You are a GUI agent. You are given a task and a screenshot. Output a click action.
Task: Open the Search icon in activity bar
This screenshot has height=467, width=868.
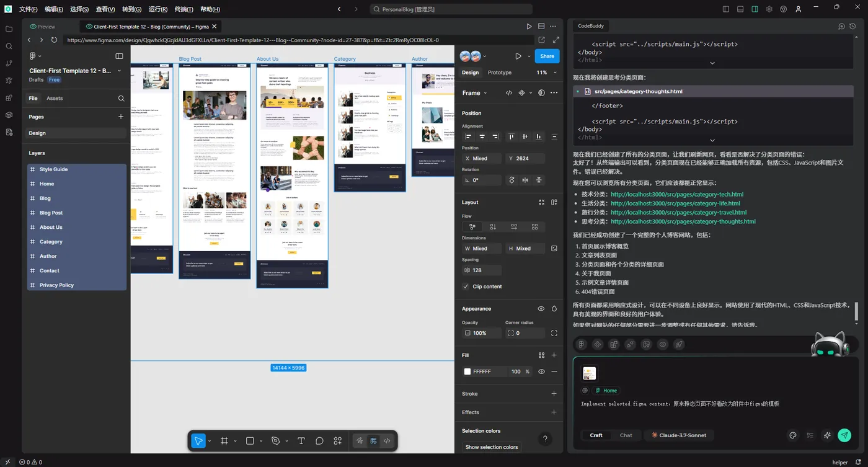coord(9,46)
